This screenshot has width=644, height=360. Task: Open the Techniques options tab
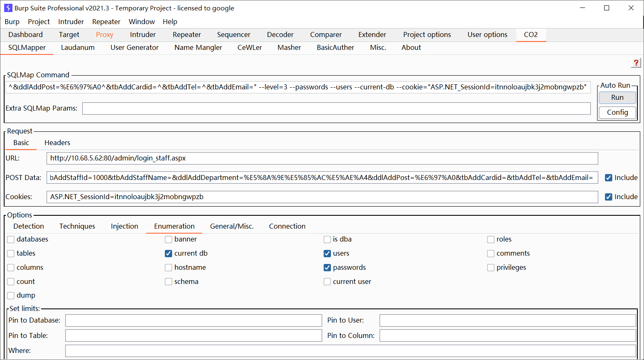tap(77, 226)
